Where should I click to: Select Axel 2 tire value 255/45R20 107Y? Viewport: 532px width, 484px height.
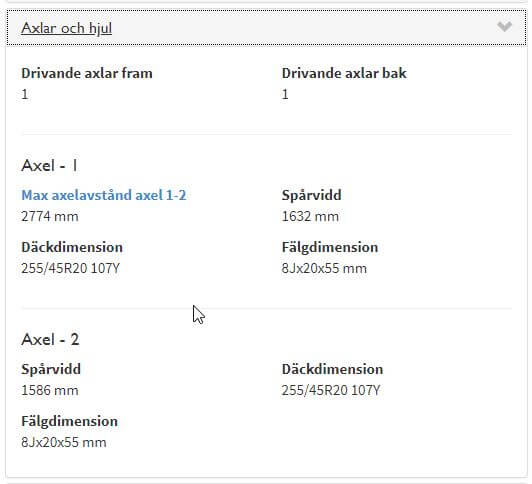click(331, 390)
